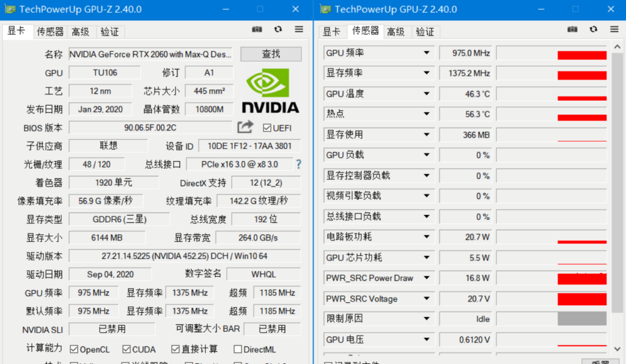Click the device ID field
The image size is (626, 364).
click(249, 146)
